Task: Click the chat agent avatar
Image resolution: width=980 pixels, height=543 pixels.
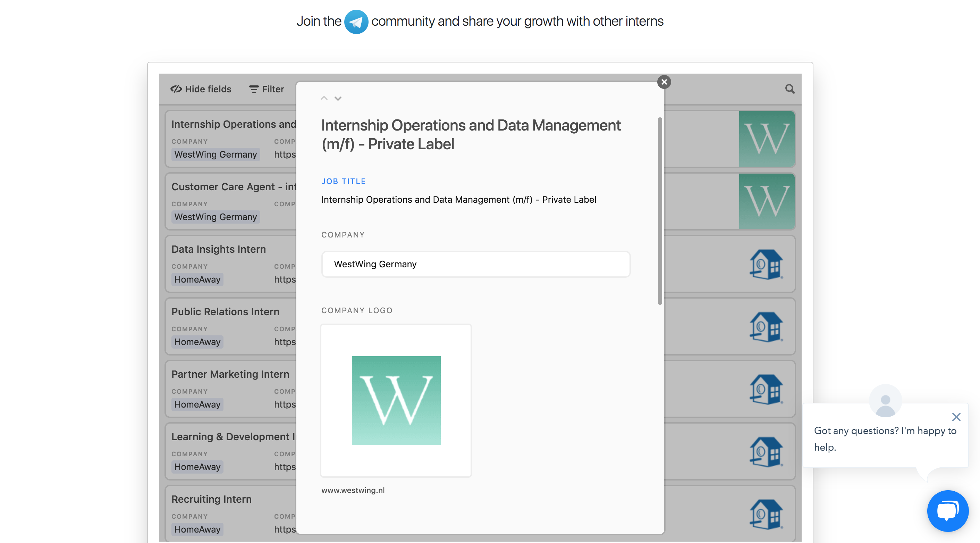Action: click(x=885, y=401)
